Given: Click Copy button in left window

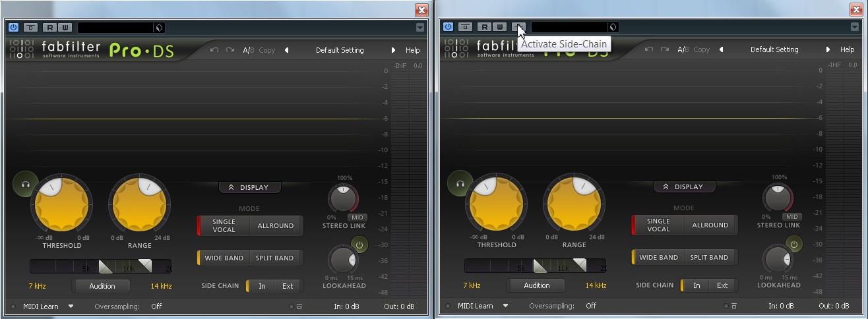Looking at the screenshot, I should click(267, 50).
